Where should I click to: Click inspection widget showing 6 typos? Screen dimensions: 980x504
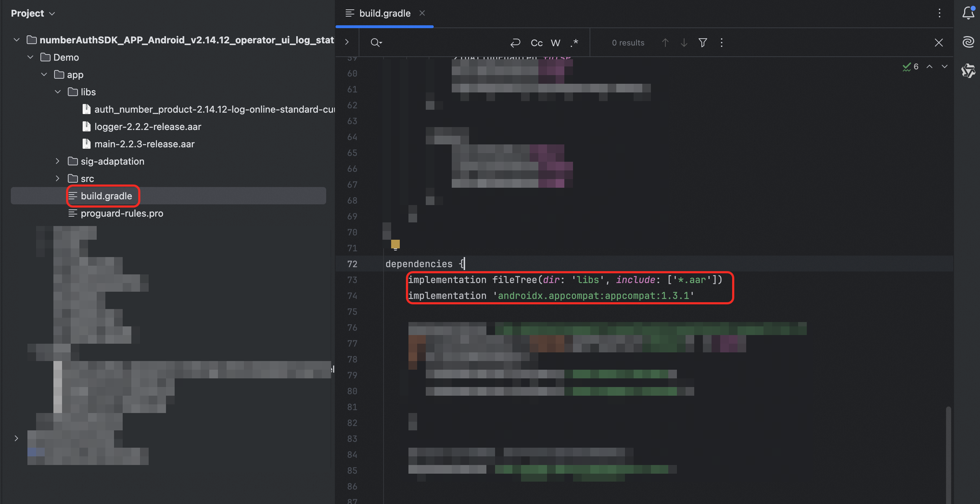coord(911,67)
